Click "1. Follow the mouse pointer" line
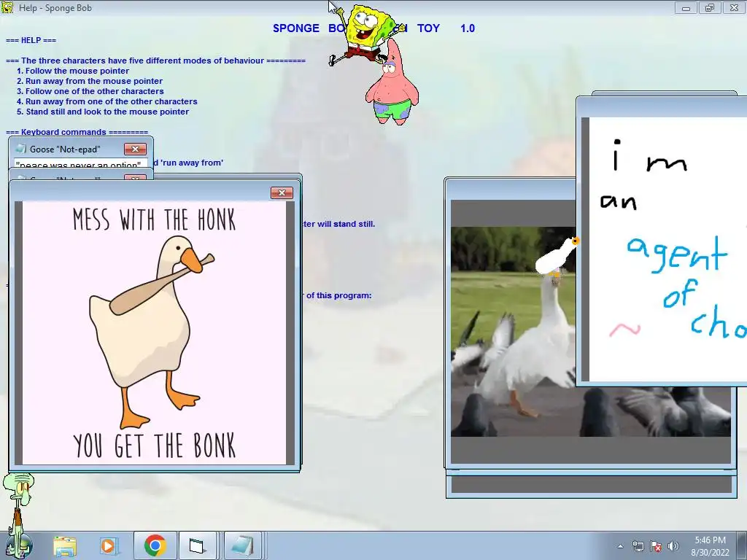This screenshot has height=560, width=747. 73,71
